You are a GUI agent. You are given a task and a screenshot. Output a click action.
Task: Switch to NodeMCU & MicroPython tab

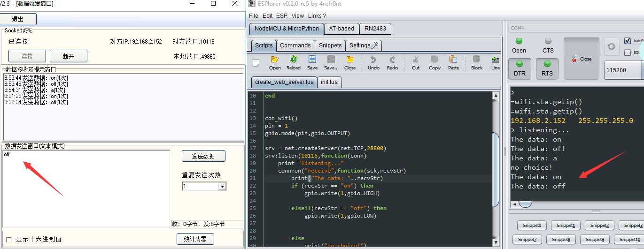pyautogui.click(x=287, y=29)
